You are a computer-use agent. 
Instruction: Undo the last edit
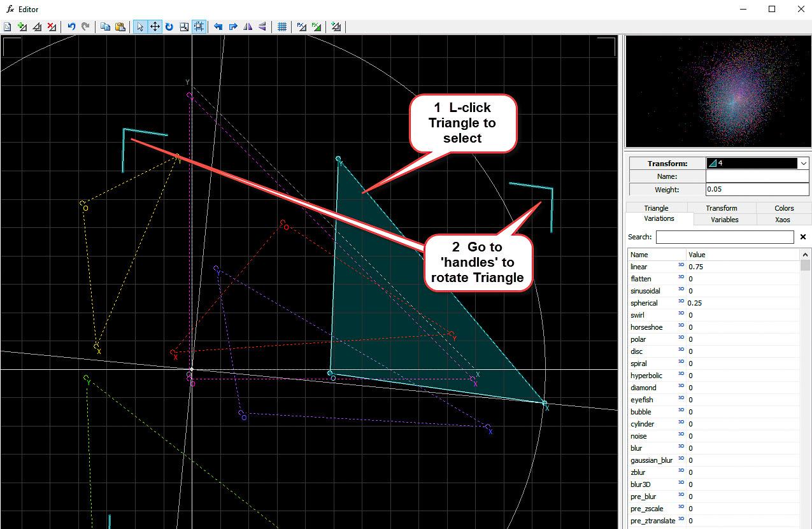pyautogui.click(x=71, y=27)
